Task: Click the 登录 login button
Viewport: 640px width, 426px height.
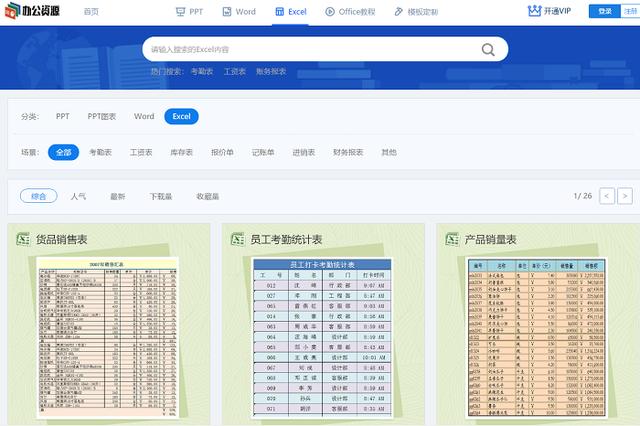Action: 604,11
